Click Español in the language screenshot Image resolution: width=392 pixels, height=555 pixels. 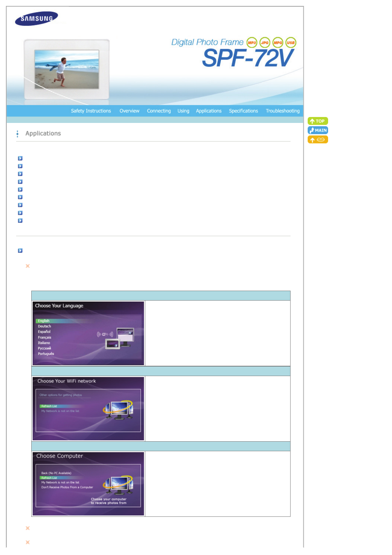44,332
